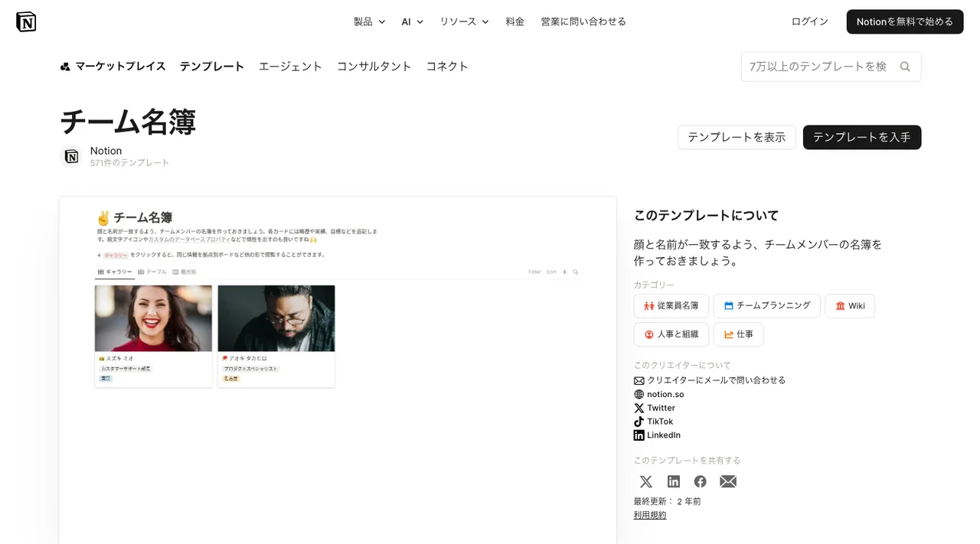Select the 人事と組織 category tag
Screen dimensions: 980x544
(671, 334)
